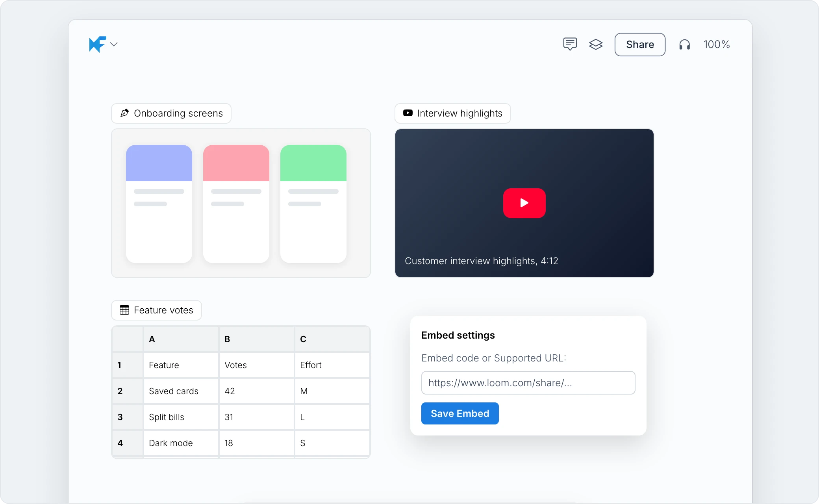Click the blue app logo
Viewport: 819px width, 504px height.
point(98,44)
